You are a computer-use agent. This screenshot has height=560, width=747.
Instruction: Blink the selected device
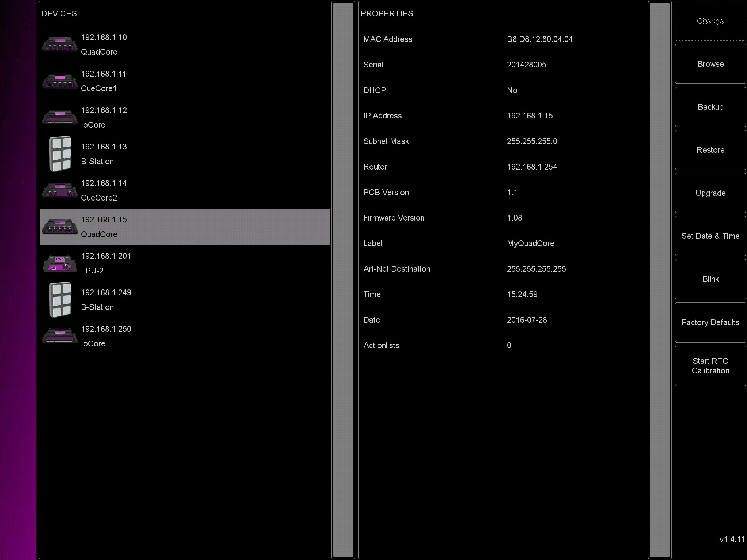click(x=710, y=279)
